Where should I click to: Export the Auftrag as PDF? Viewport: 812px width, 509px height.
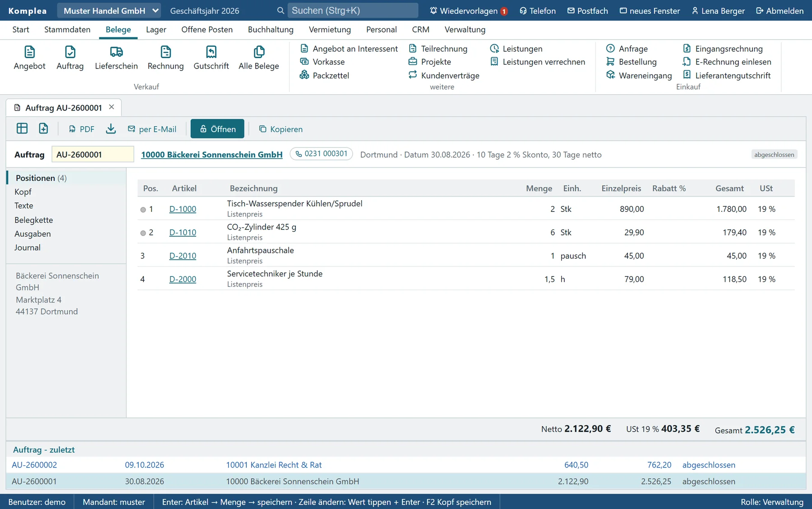tap(82, 129)
